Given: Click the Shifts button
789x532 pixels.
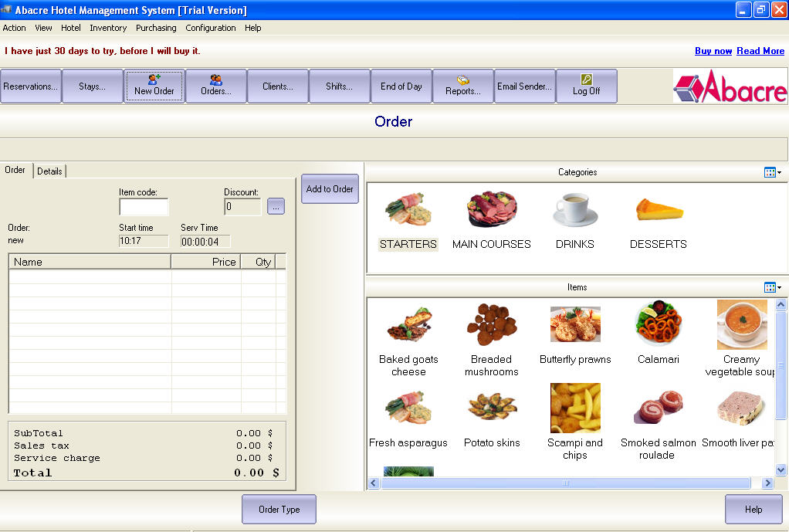Looking at the screenshot, I should coord(339,86).
